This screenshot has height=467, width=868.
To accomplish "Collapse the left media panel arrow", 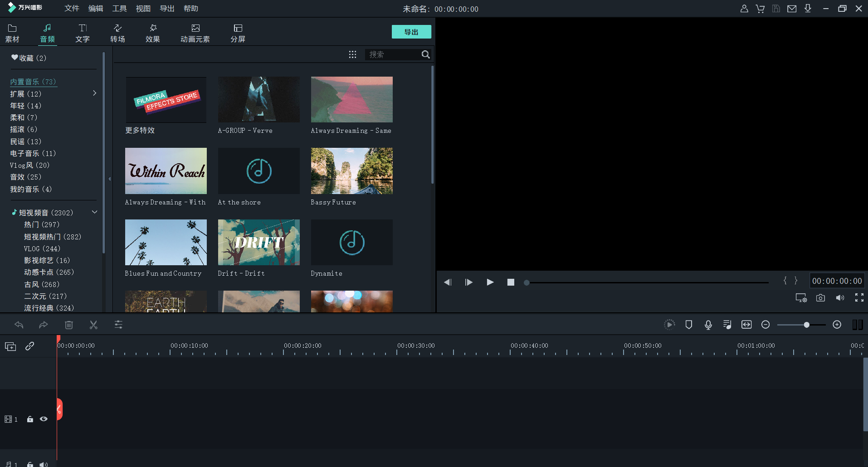I will (x=109, y=179).
